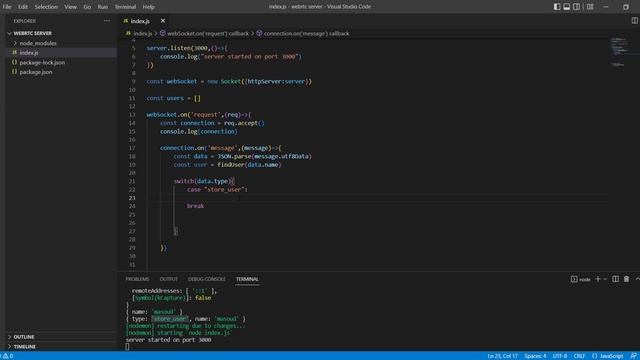The height and width of the screenshot is (360, 640).
Task: Kill terminal with trash icon
Action: (x=626, y=279)
